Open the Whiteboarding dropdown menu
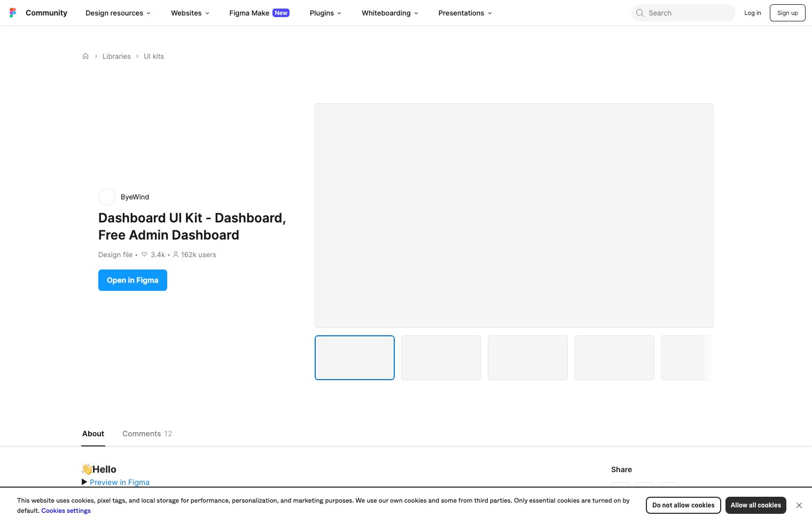Viewport: 812px width, 524px height. (389, 13)
